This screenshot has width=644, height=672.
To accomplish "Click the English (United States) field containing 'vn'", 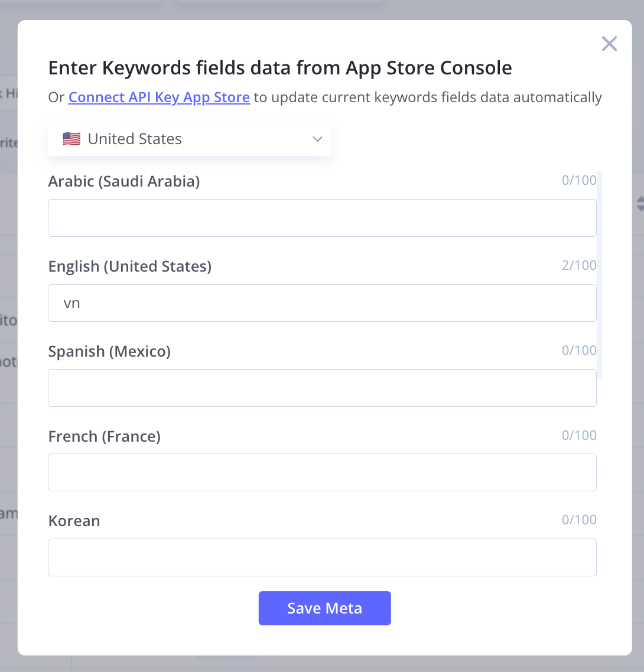I will 322,303.
